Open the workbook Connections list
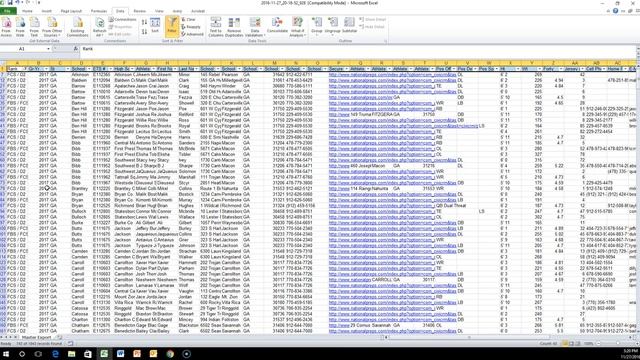Screen dimensions: 640x360 click(x=122, y=20)
